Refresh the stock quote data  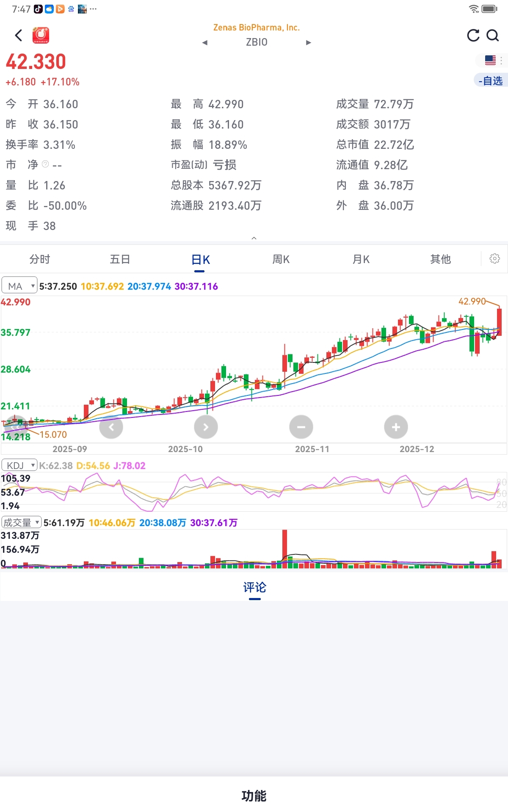pos(473,36)
